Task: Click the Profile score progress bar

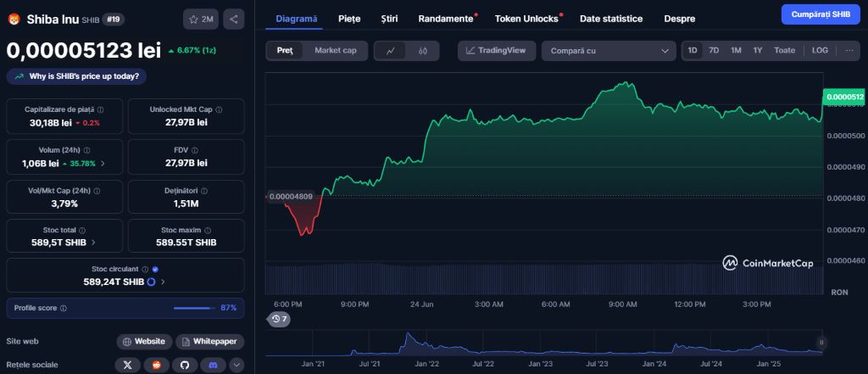Action: (x=194, y=308)
